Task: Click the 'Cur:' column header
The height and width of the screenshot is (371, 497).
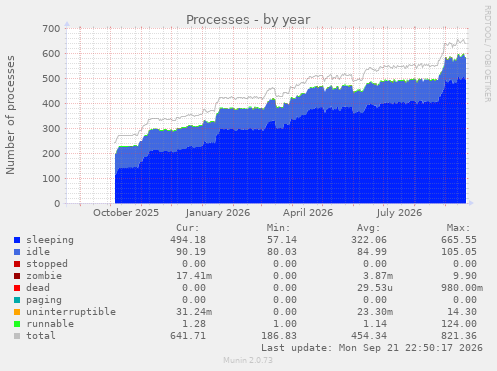Action: coord(188,228)
